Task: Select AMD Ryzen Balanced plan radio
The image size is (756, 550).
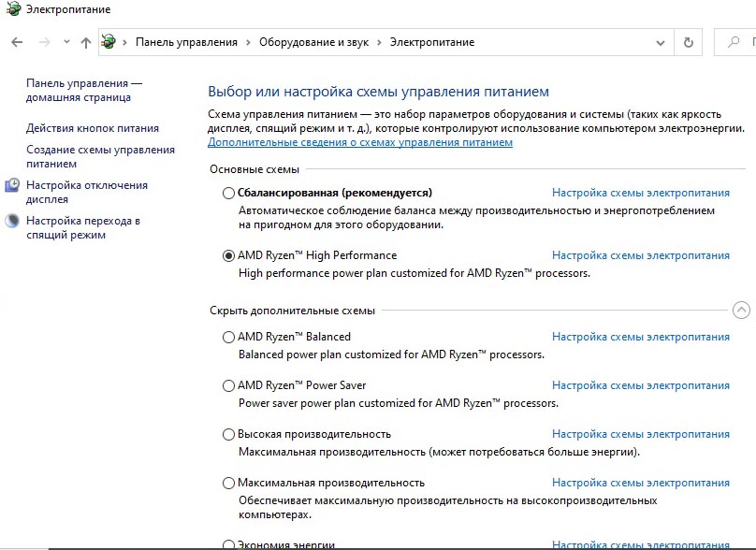Action: [228, 338]
